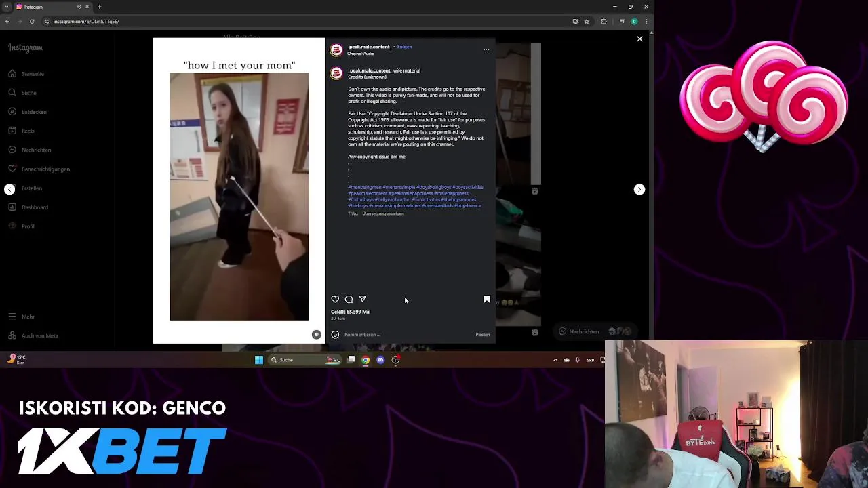Open the Chrome profile avatar
Image resolution: width=868 pixels, height=488 pixels.
(x=634, y=21)
